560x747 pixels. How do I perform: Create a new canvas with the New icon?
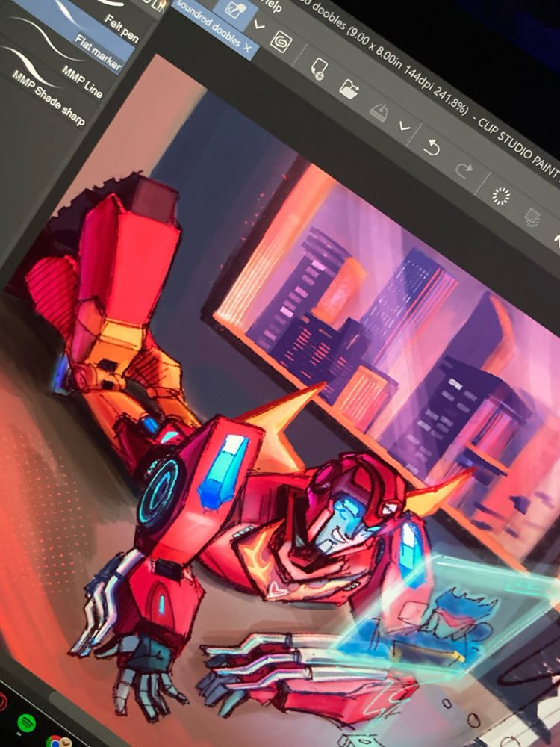[318, 69]
